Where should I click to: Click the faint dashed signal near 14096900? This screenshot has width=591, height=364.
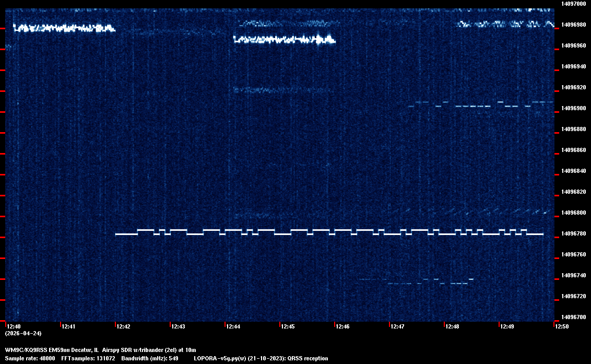tap(472, 106)
